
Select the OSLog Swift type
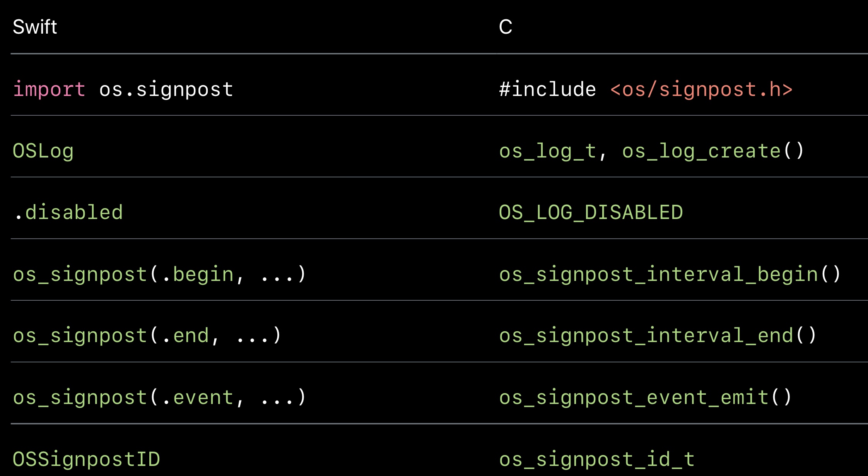point(43,151)
